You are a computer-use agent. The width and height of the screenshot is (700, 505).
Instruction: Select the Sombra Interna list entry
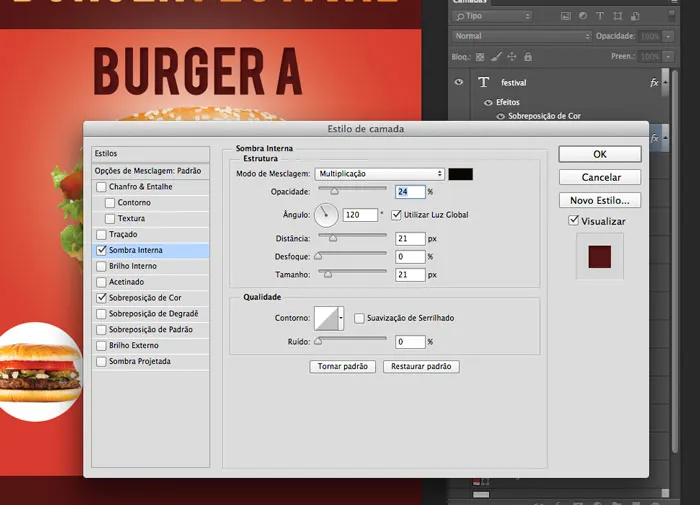[150, 250]
